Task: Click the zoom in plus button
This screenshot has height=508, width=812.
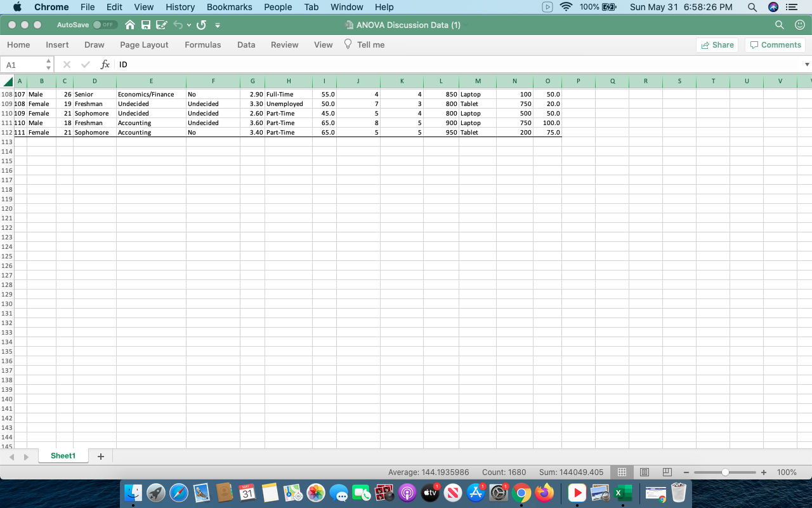Action: click(764, 472)
